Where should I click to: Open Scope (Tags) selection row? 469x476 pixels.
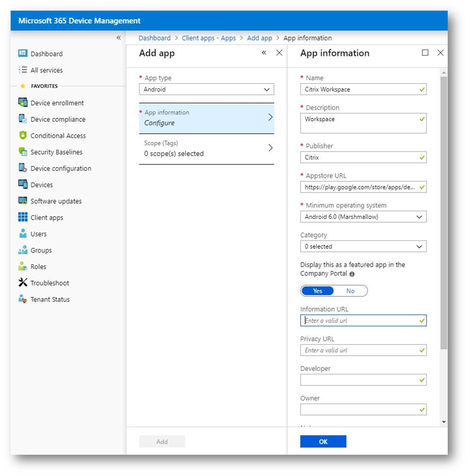[x=206, y=149]
